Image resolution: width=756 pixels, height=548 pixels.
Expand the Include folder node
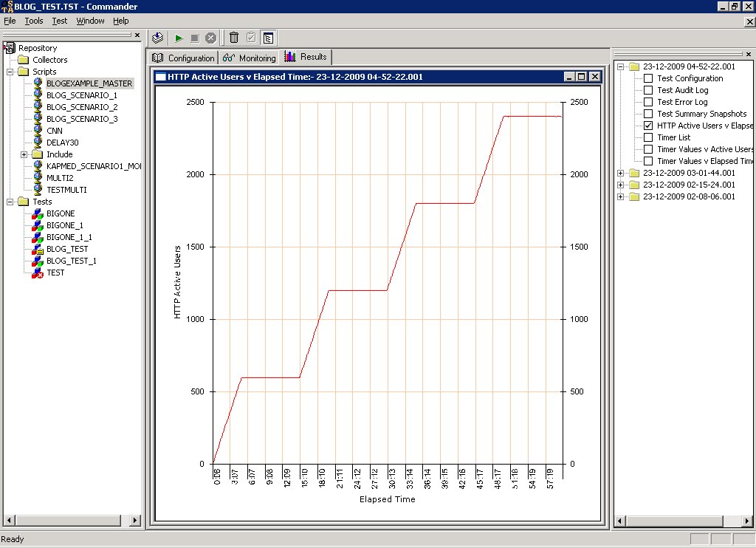point(24,154)
